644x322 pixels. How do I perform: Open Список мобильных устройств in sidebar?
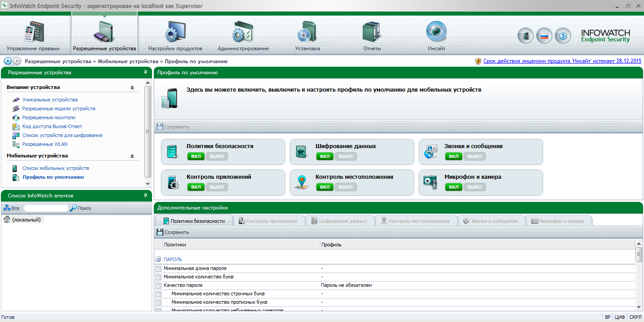click(x=56, y=168)
